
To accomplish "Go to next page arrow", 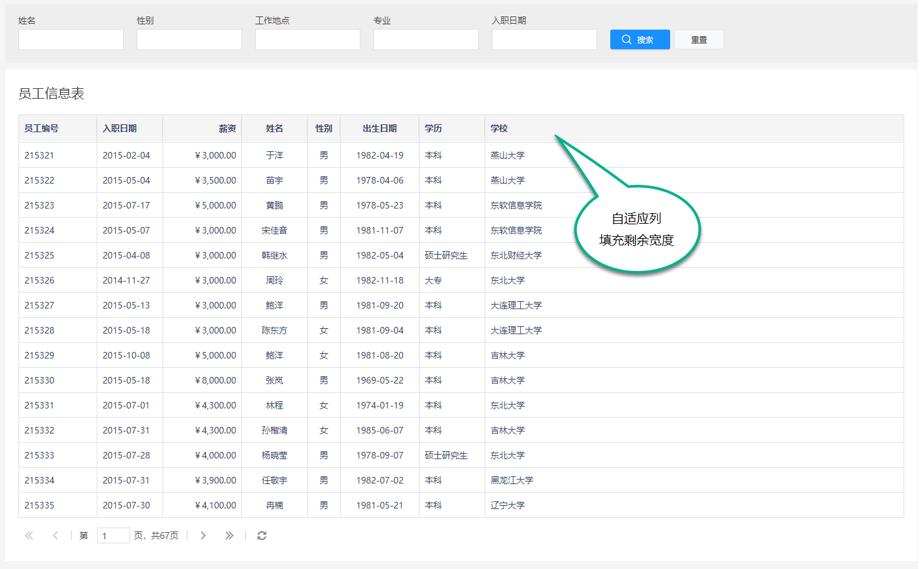I will pyautogui.click(x=203, y=535).
